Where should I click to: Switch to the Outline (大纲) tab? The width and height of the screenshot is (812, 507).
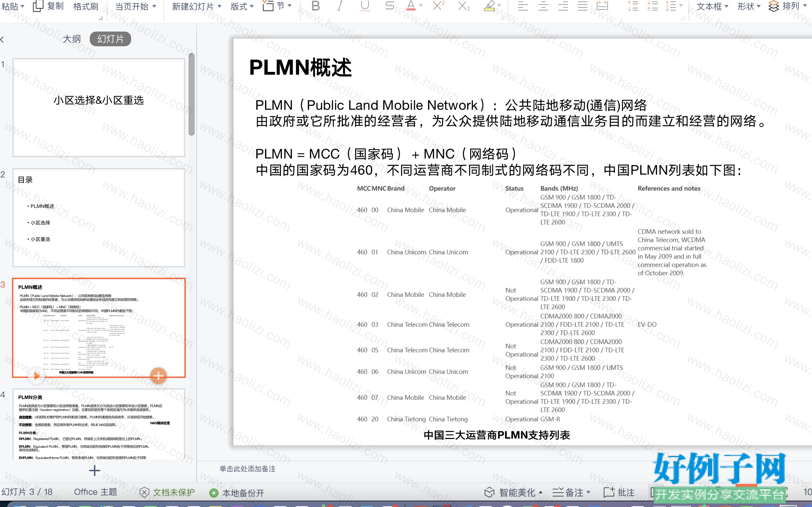pos(72,39)
